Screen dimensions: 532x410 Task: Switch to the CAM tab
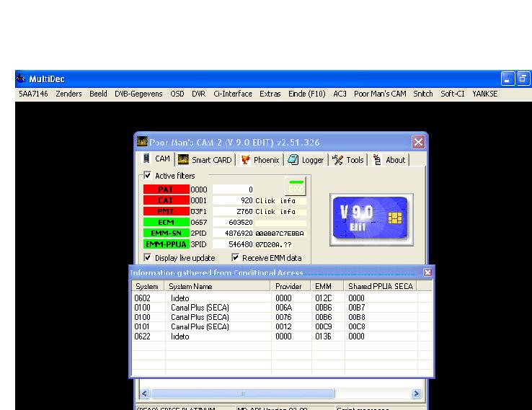157,159
